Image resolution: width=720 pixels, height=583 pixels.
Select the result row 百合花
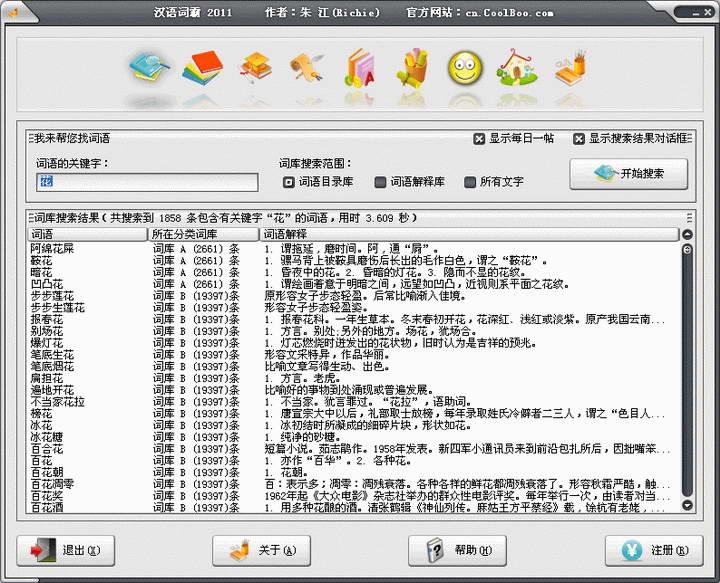354,449
